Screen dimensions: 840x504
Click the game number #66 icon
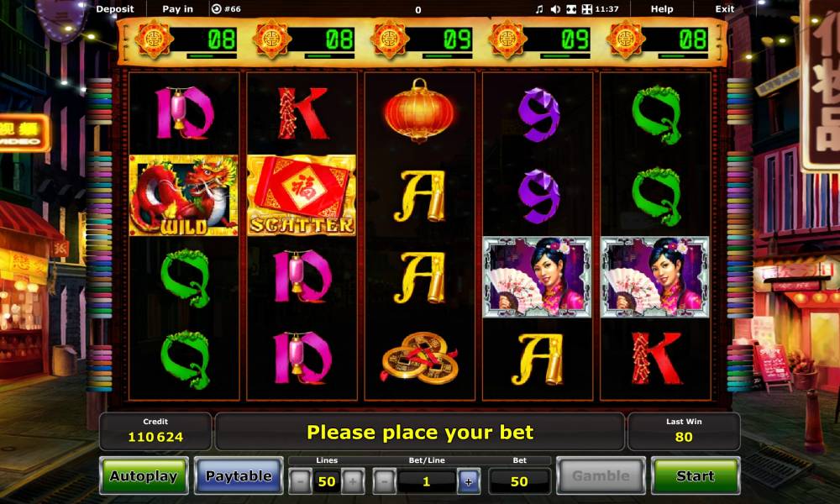217,9
